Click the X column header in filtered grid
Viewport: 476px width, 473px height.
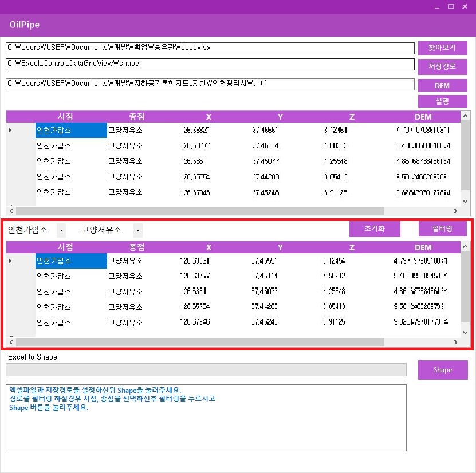(209, 247)
